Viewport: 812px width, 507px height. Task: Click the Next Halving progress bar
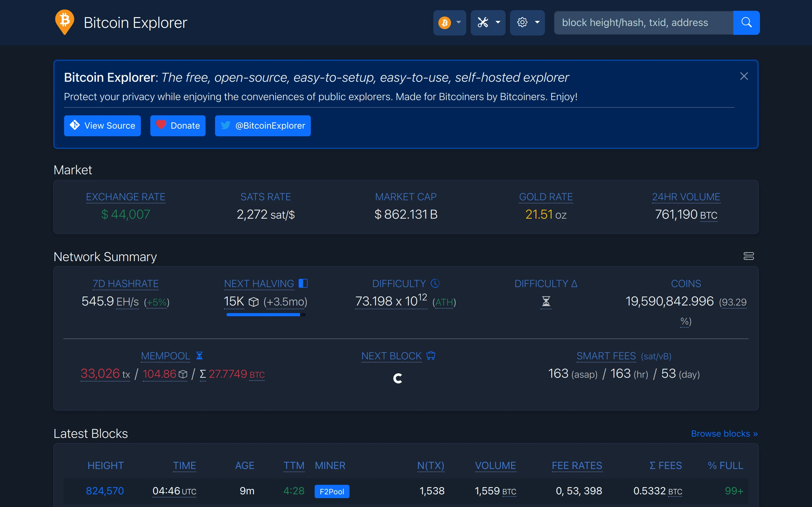pyautogui.click(x=265, y=315)
